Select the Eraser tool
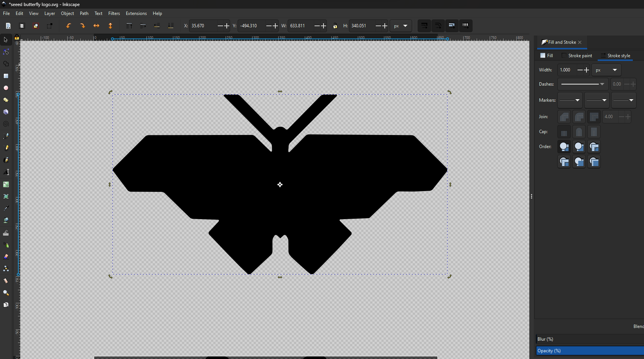This screenshot has height=359, width=644. pos(6,257)
